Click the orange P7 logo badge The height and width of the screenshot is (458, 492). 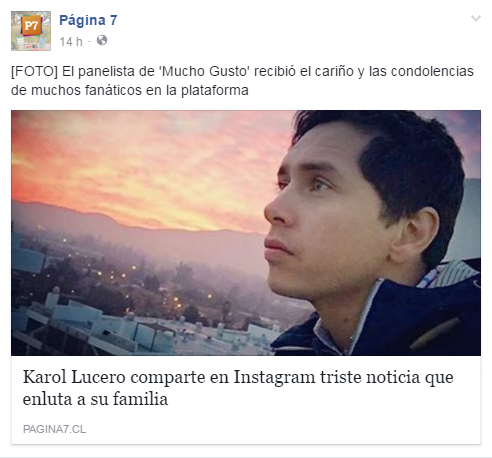[31, 26]
